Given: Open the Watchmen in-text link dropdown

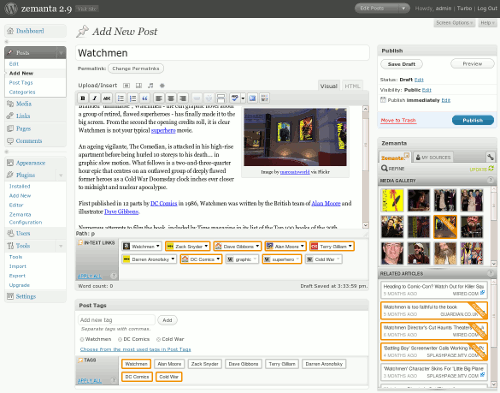Looking at the screenshot, I should 158,246.
